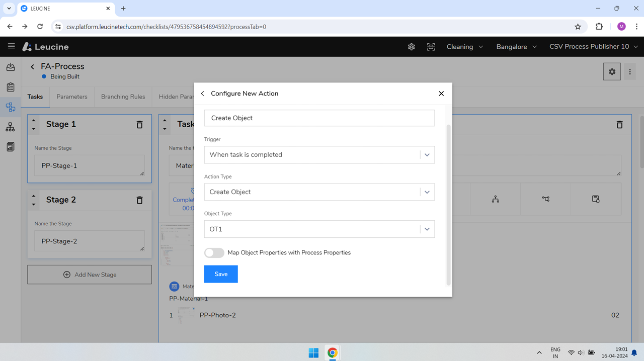Image resolution: width=644 pixels, height=361 pixels.
Task: Click task branching tree icon
Action: (x=496, y=199)
